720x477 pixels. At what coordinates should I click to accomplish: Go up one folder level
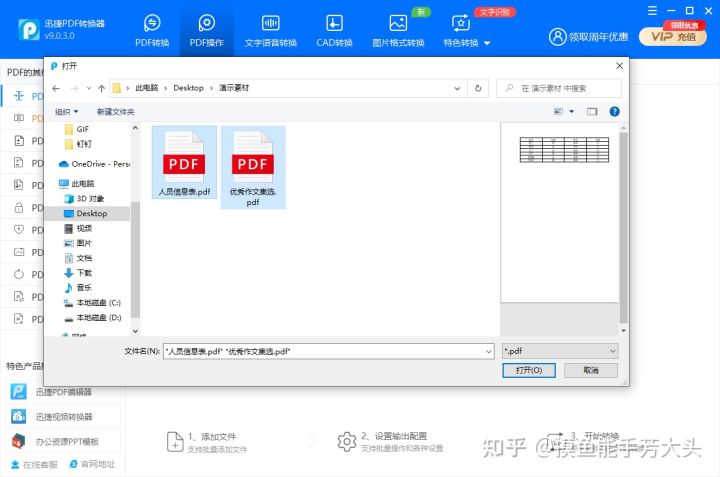click(x=101, y=88)
